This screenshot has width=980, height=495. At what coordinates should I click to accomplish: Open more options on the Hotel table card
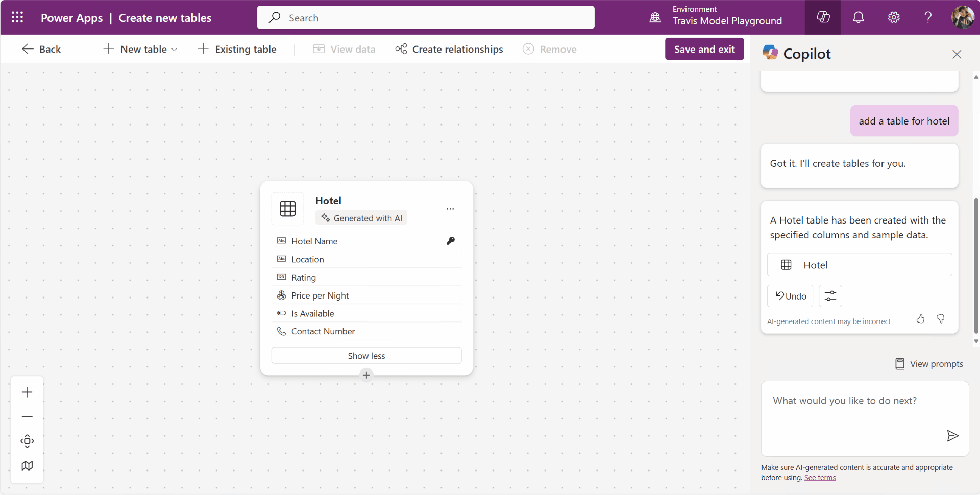pos(451,209)
